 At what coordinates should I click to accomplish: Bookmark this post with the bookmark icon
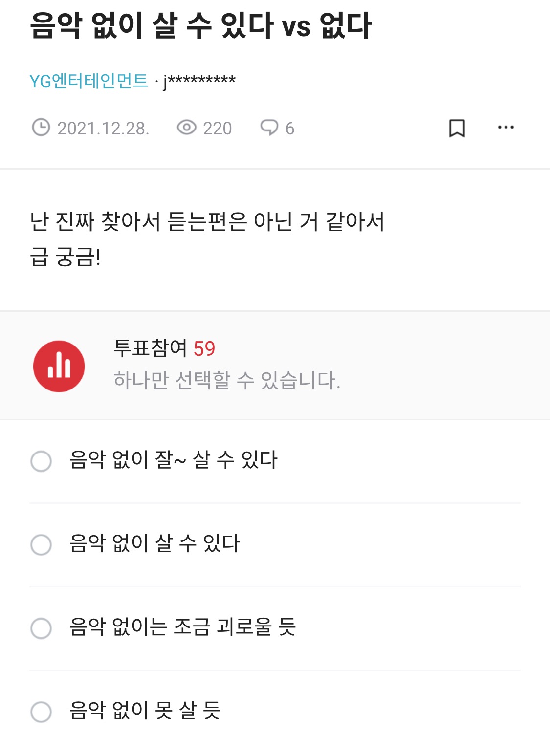[457, 128]
